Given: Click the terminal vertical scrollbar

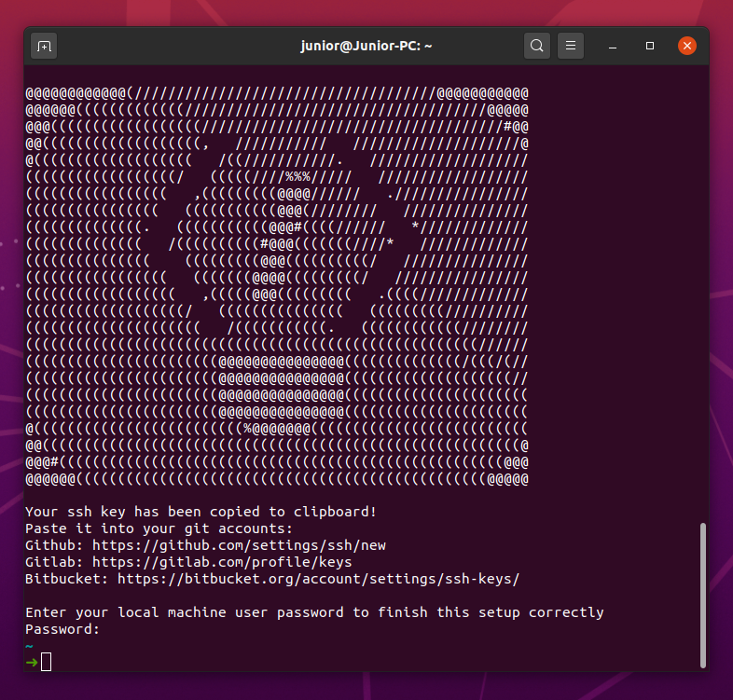Looking at the screenshot, I should tap(702, 596).
